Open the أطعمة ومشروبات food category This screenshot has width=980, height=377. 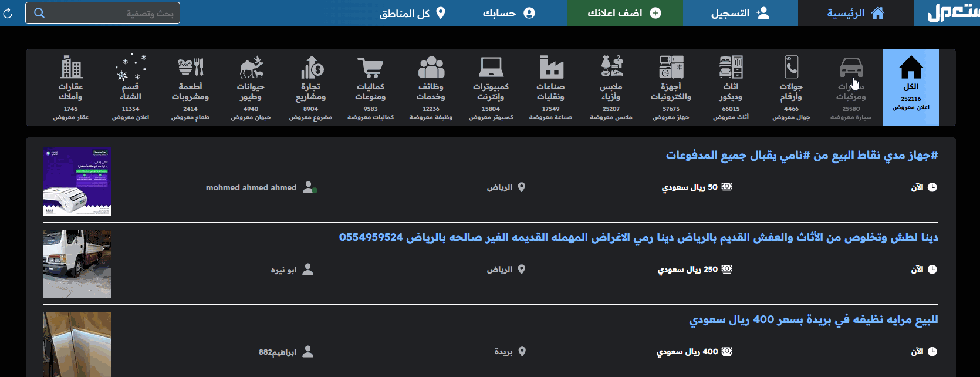tap(190, 87)
